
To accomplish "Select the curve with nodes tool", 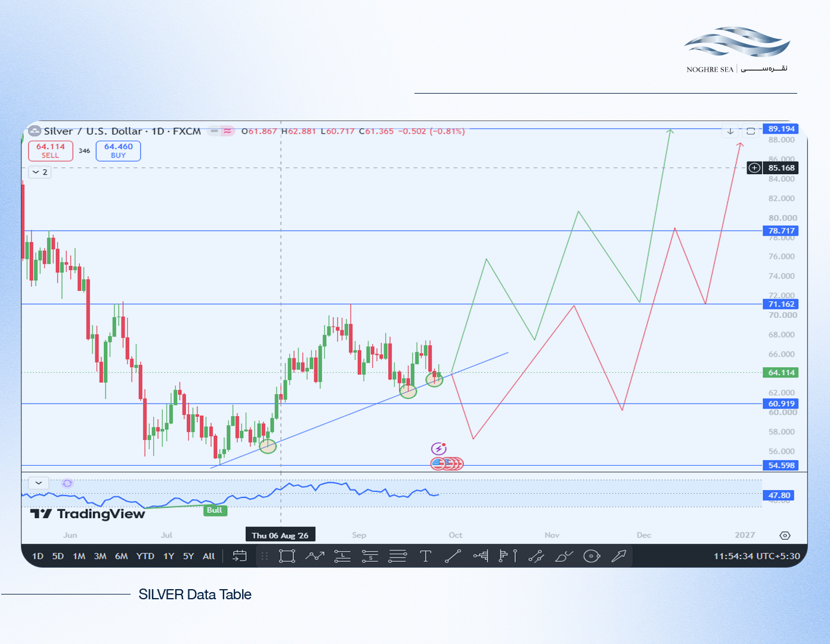I will (x=536, y=556).
